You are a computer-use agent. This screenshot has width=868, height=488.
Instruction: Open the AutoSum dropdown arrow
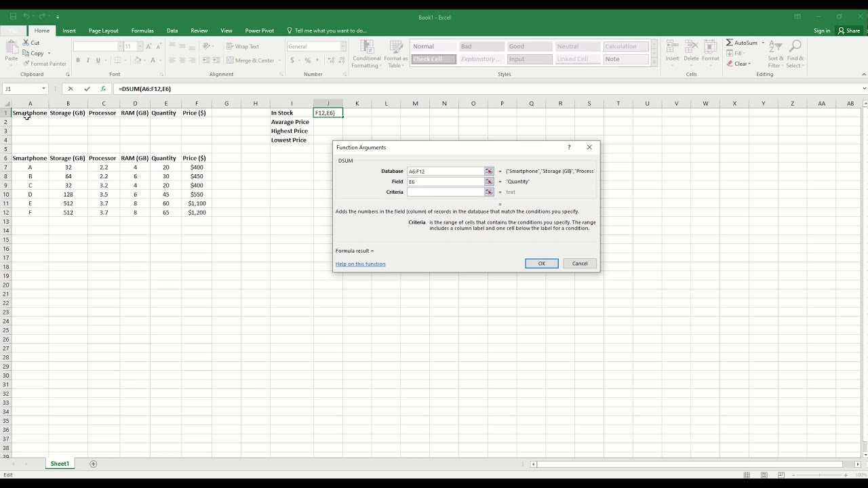763,43
